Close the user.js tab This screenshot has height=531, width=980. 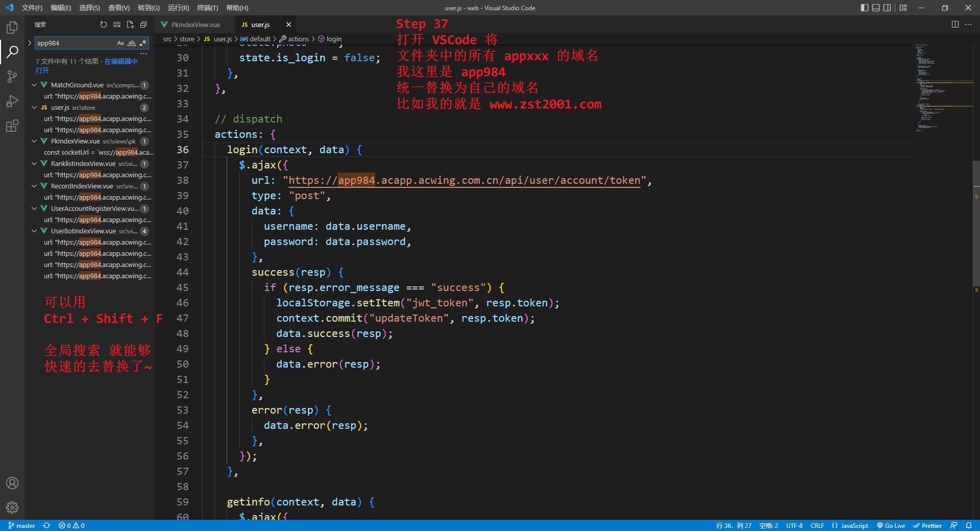pos(288,25)
